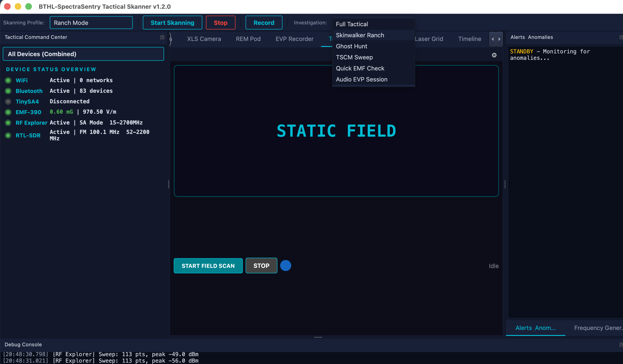Click the TinySA4 gray status indicator
The width and height of the screenshot is (623, 364).
click(8, 101)
